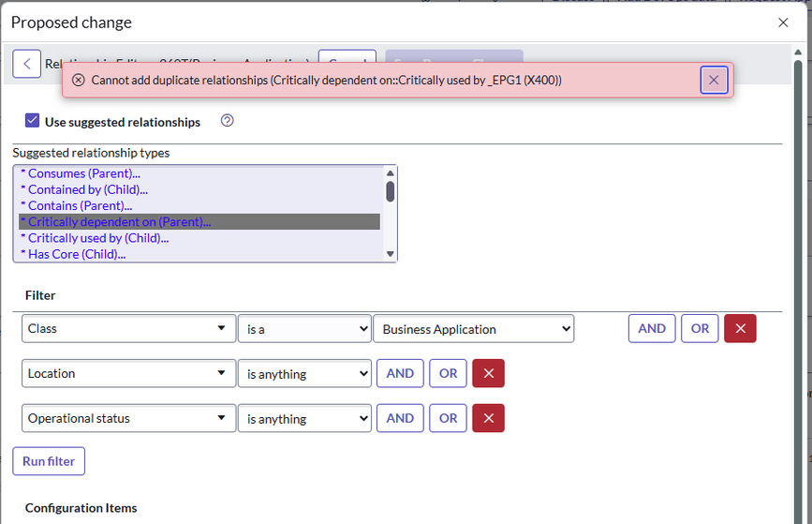Add AND condition to Location filter row
The image size is (812, 524).
(x=400, y=373)
